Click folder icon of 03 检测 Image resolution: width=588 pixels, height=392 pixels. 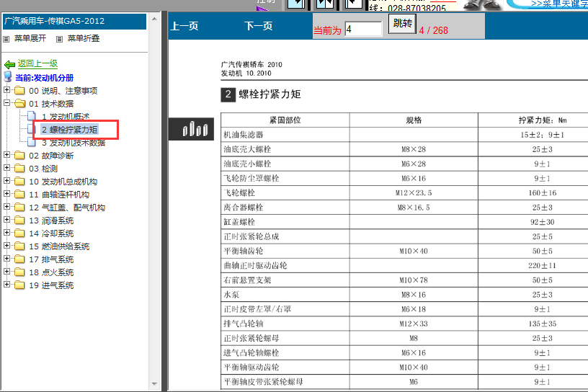pyautogui.click(x=19, y=169)
